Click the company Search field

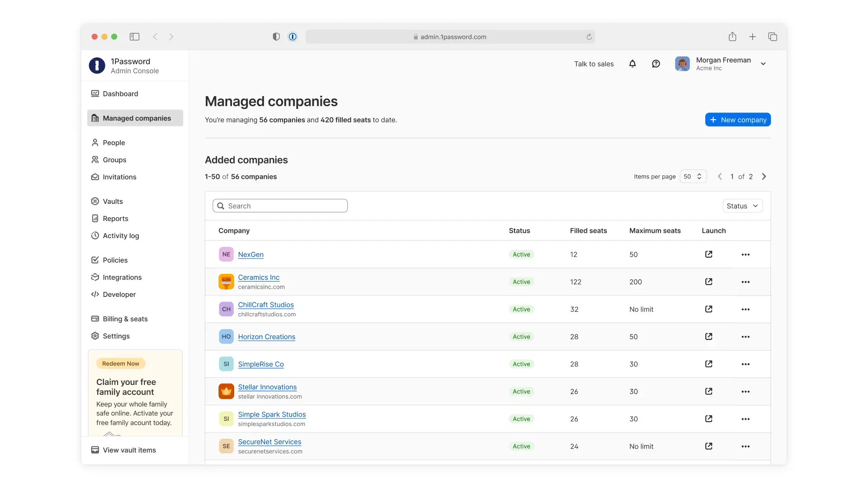click(280, 206)
